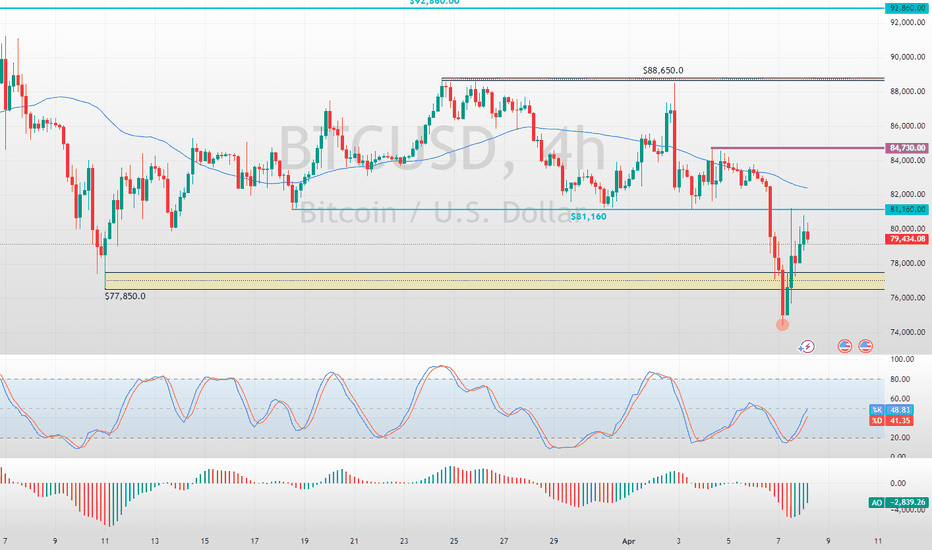Click the 88,000.00 price axis tick
The width and height of the screenshot is (932, 550).
908,92
